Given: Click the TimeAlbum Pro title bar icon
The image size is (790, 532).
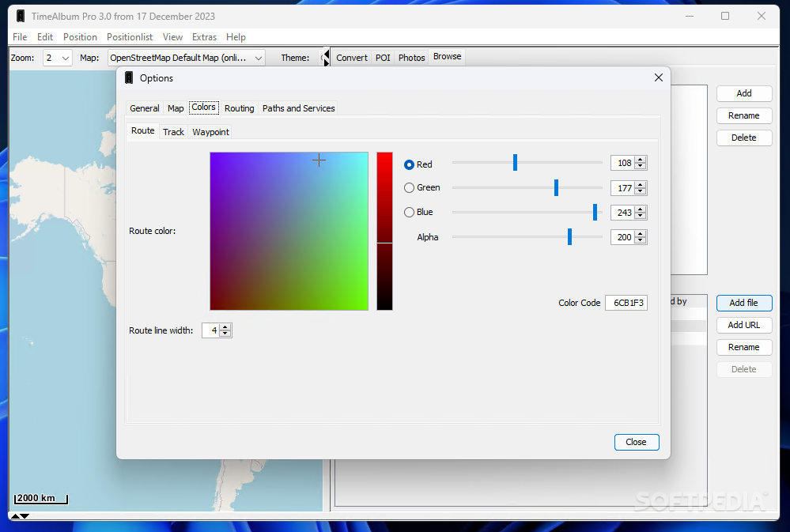Looking at the screenshot, I should coord(20,16).
